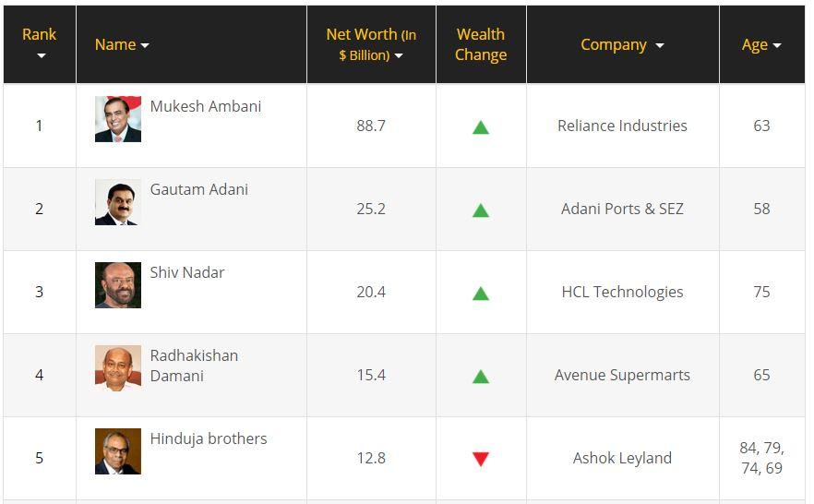Open Gautam Adani's profile photo
This screenshot has width=814, height=504.
click(118, 202)
